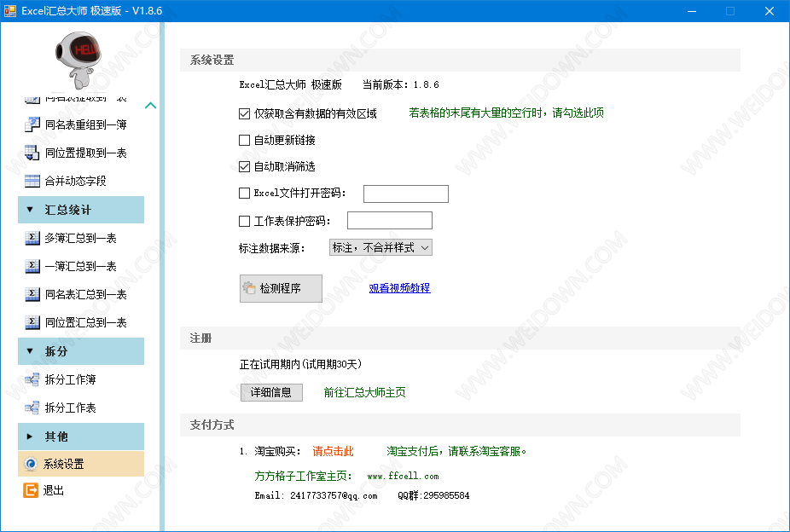Enable the Excel文件打开密码 checkbox

(x=244, y=193)
